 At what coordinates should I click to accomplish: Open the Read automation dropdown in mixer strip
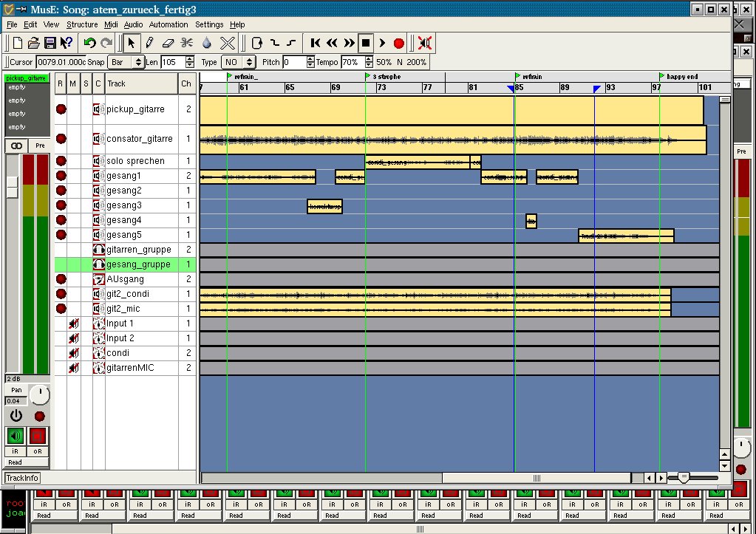click(x=27, y=462)
